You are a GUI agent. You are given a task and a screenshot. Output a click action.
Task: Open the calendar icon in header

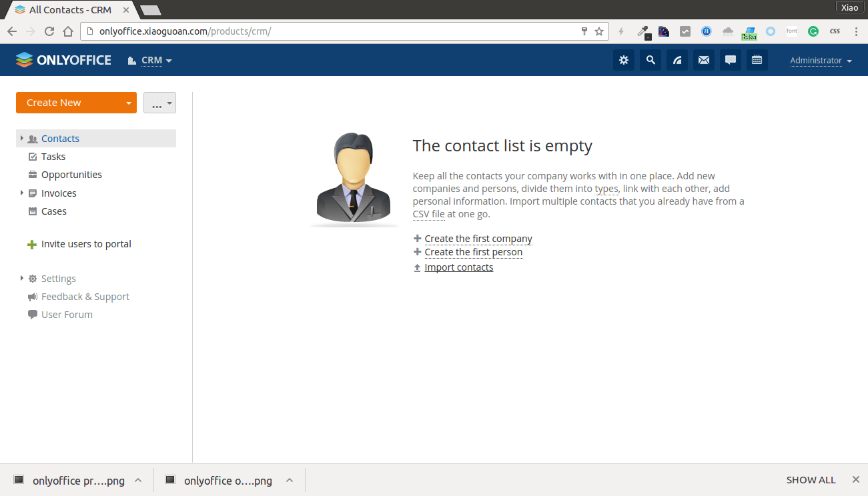[757, 60]
